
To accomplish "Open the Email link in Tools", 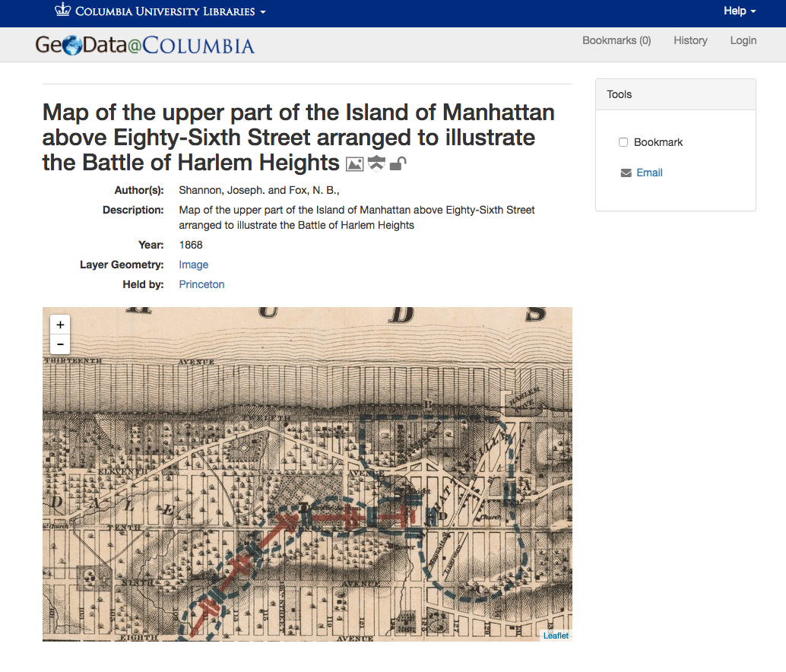I will (x=649, y=173).
